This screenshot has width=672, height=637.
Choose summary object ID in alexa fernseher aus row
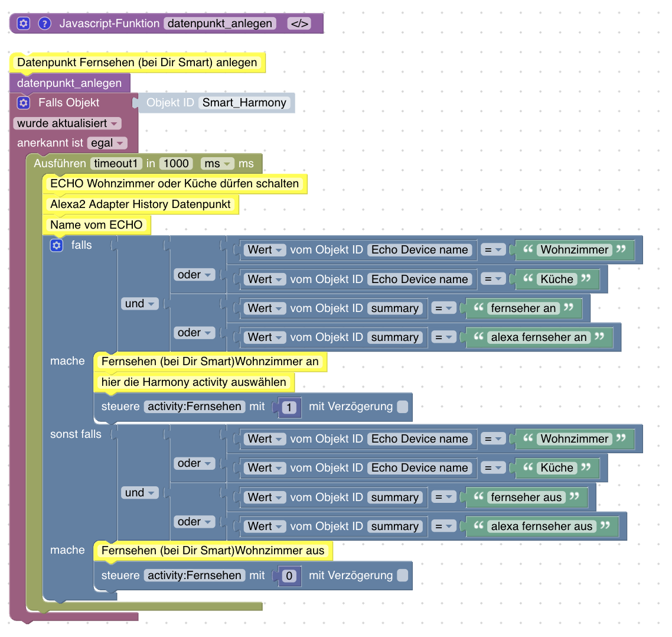(394, 526)
